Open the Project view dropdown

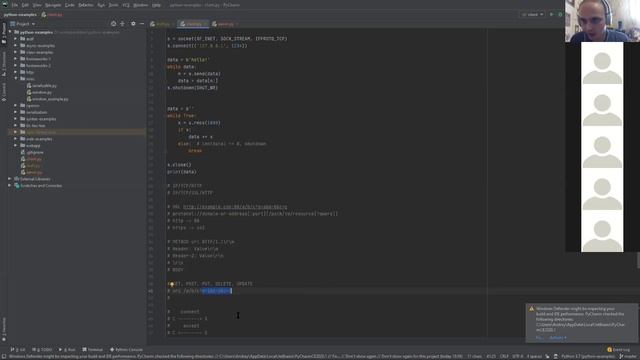coord(22,24)
